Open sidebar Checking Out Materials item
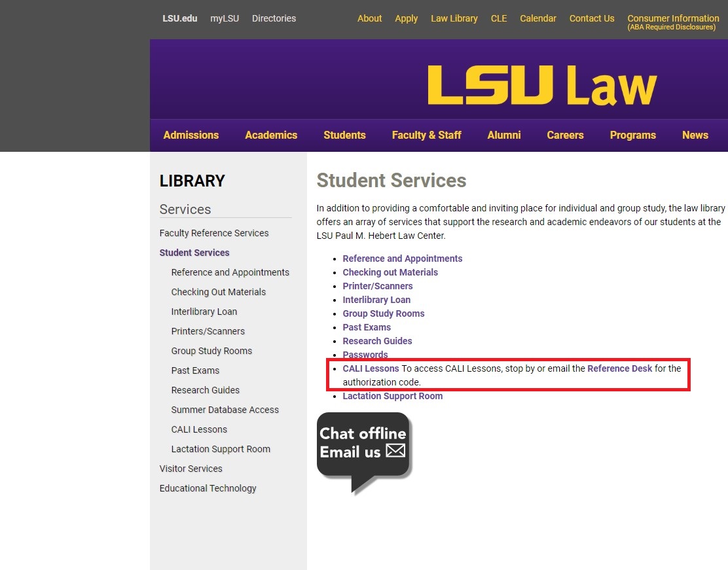This screenshot has height=570, width=728. coord(219,292)
